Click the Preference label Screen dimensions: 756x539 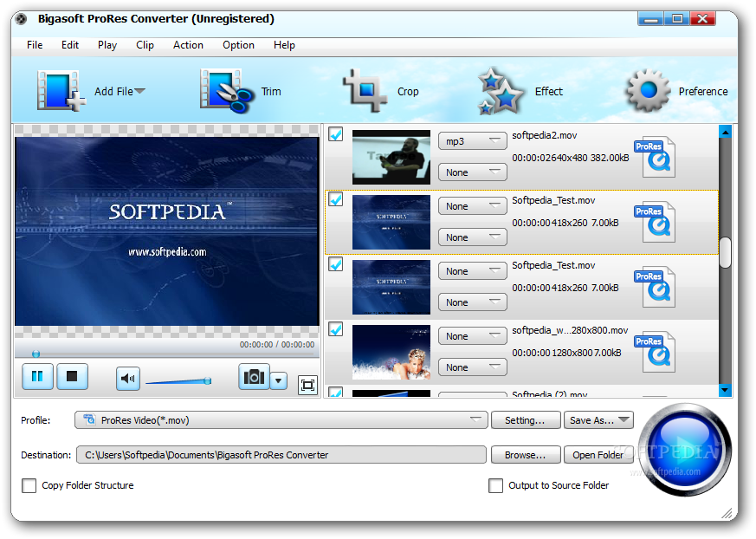pos(703,91)
